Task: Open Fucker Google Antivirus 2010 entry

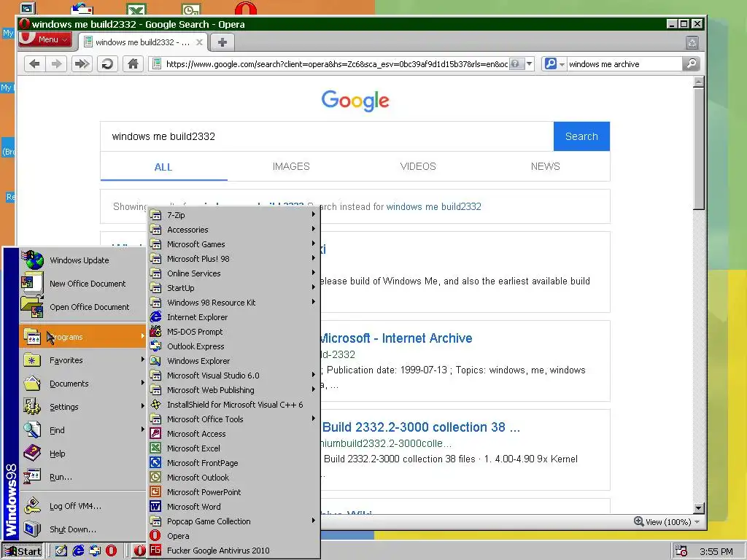Action: point(233,551)
